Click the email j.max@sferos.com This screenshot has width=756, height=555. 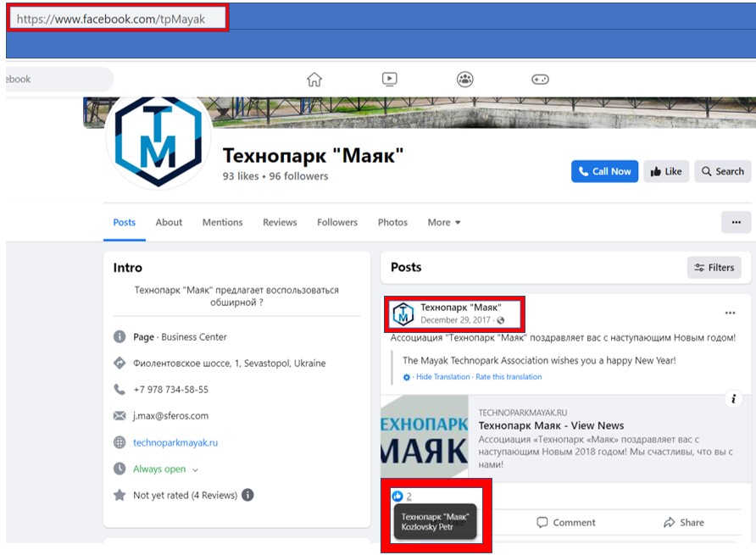pos(170,416)
